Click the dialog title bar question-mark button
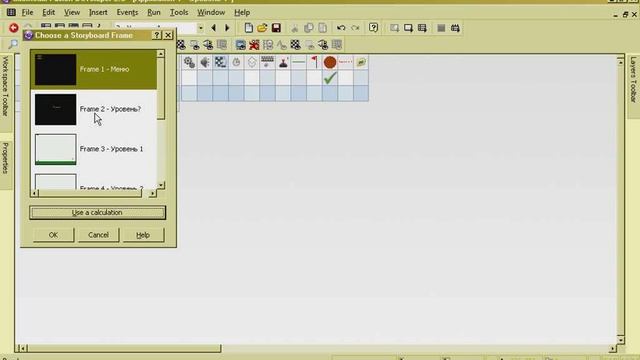 157,35
